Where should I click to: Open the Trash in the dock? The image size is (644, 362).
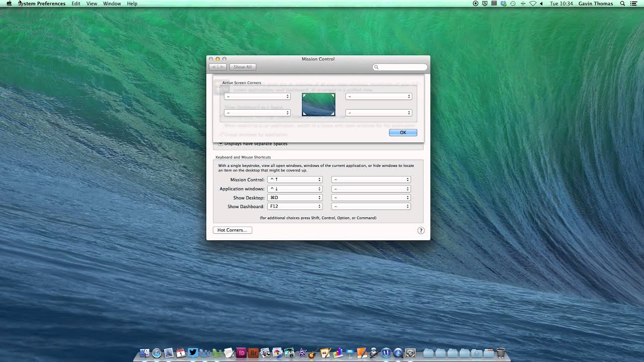point(501,353)
